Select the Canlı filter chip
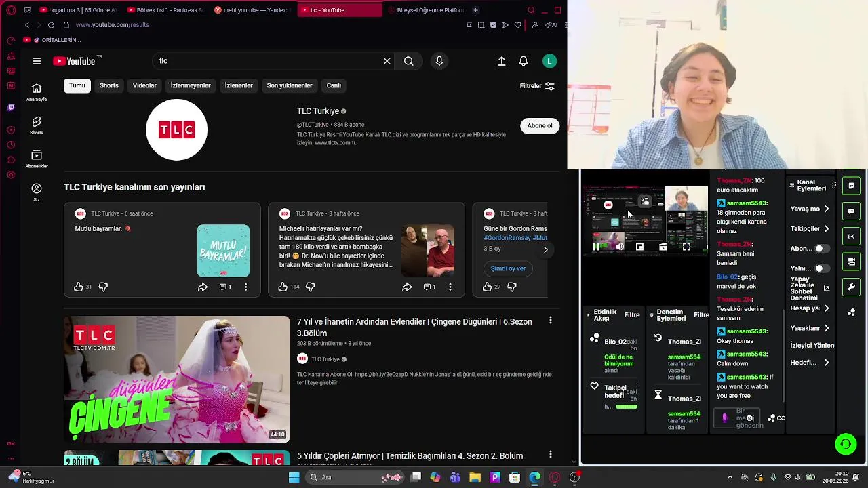The image size is (868, 488). (x=334, y=85)
